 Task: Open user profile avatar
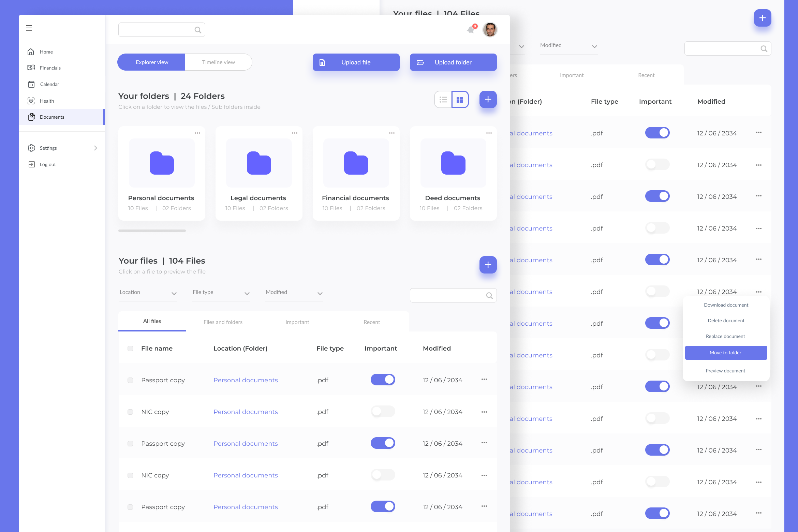(x=490, y=30)
